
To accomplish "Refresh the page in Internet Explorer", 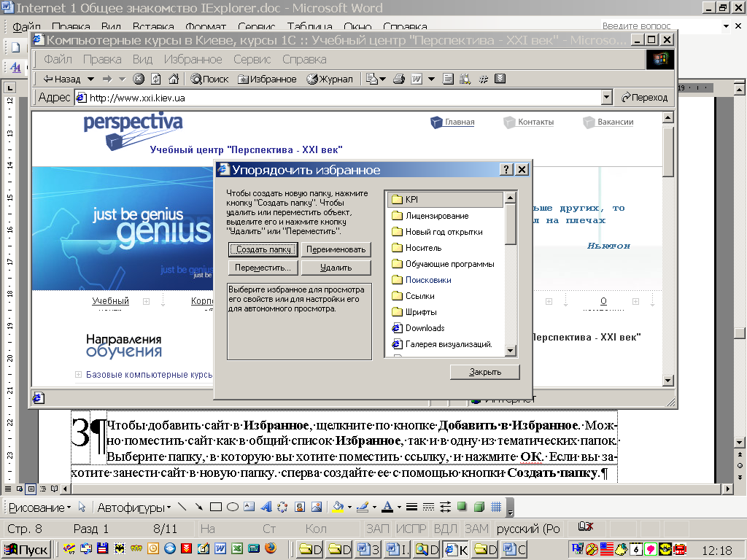I will tap(156, 79).
